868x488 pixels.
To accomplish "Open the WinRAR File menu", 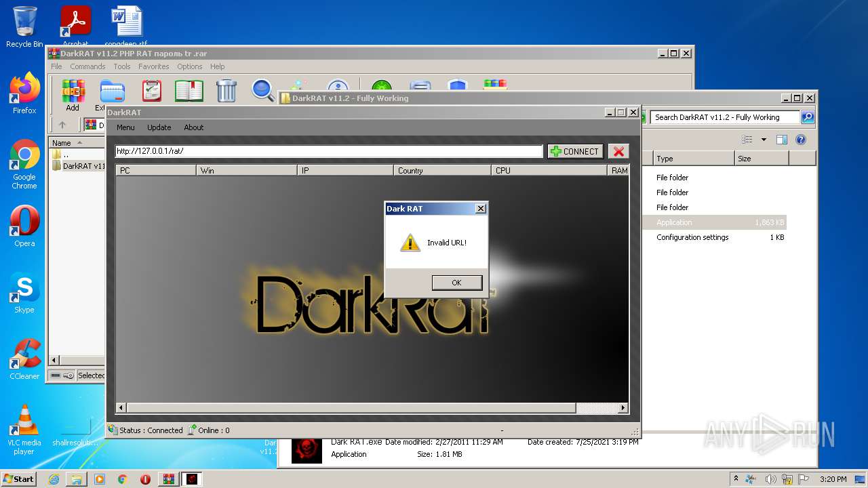I will pyautogui.click(x=56, y=66).
